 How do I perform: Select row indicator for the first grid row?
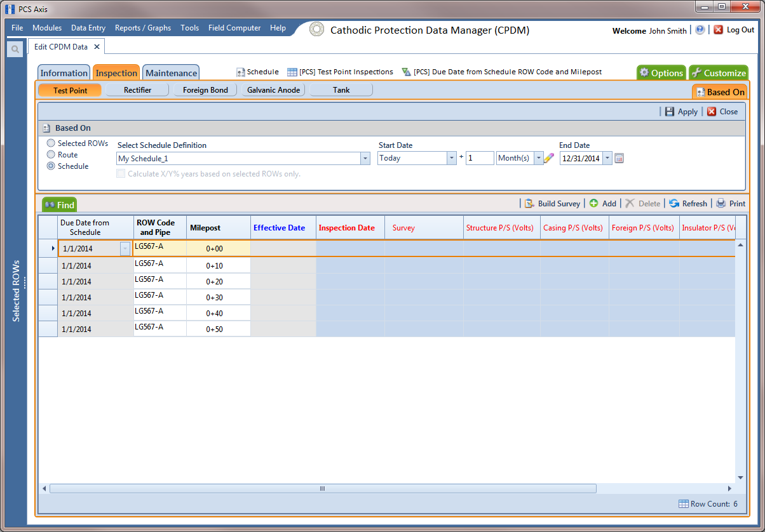[x=48, y=248]
